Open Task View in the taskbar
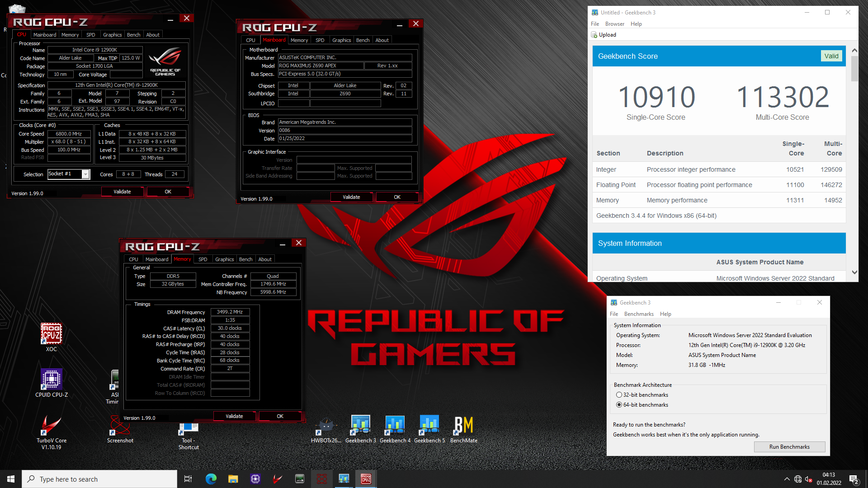 coord(188,479)
